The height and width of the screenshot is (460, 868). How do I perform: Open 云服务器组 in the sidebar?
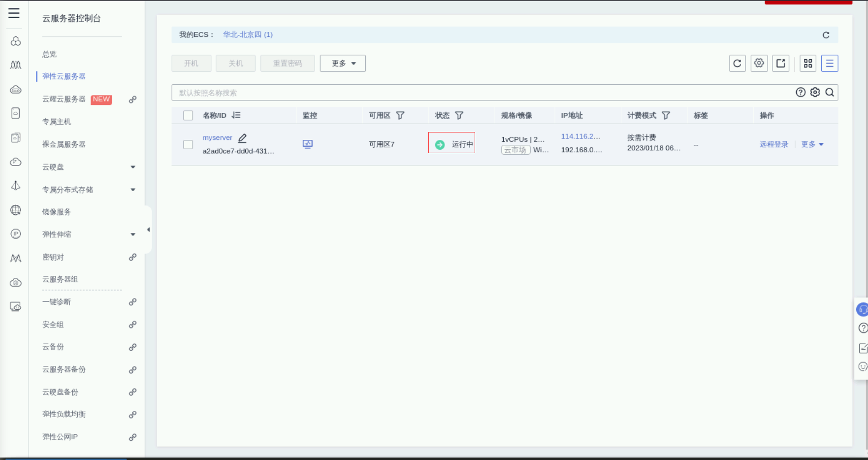point(60,279)
